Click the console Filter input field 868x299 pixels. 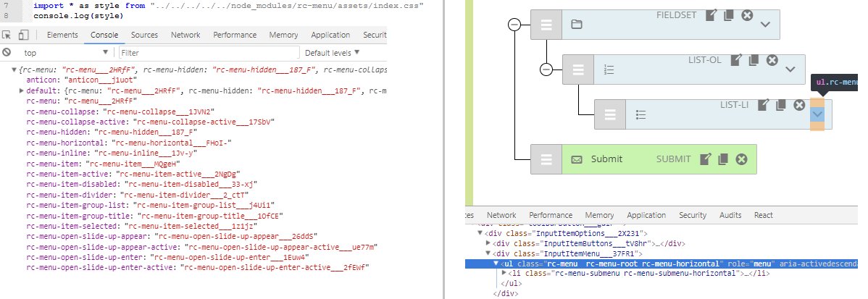207,53
